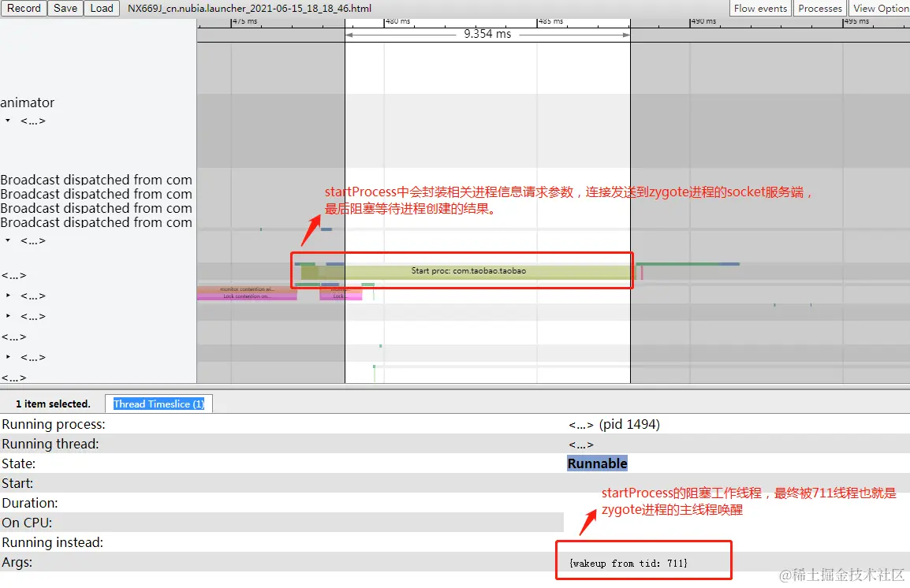Expand the last arrow row in track list
This screenshot has width=910, height=588.
[x=8, y=357]
